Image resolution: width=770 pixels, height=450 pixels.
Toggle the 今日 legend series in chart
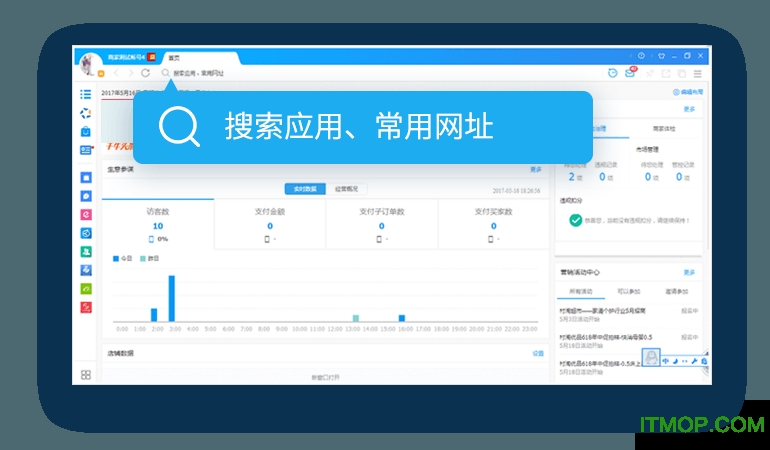point(122,258)
